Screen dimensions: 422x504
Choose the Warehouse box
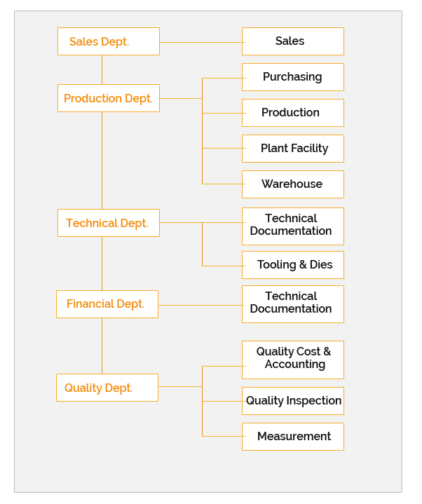pos(292,184)
